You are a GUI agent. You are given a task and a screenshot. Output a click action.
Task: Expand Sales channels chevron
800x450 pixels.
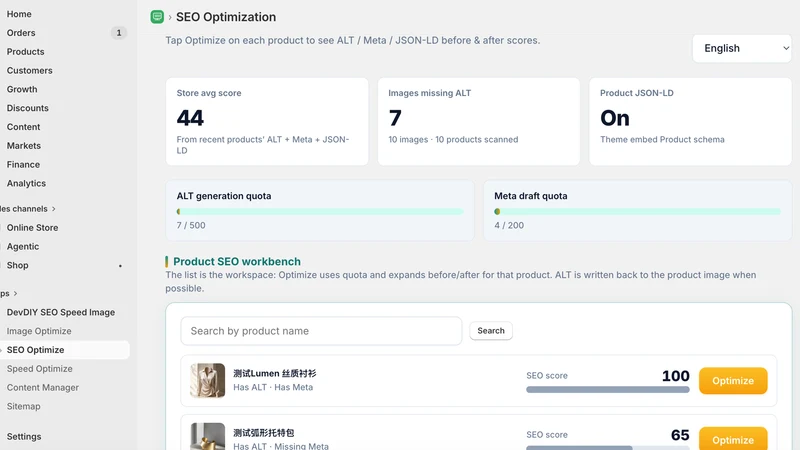pyautogui.click(x=54, y=209)
